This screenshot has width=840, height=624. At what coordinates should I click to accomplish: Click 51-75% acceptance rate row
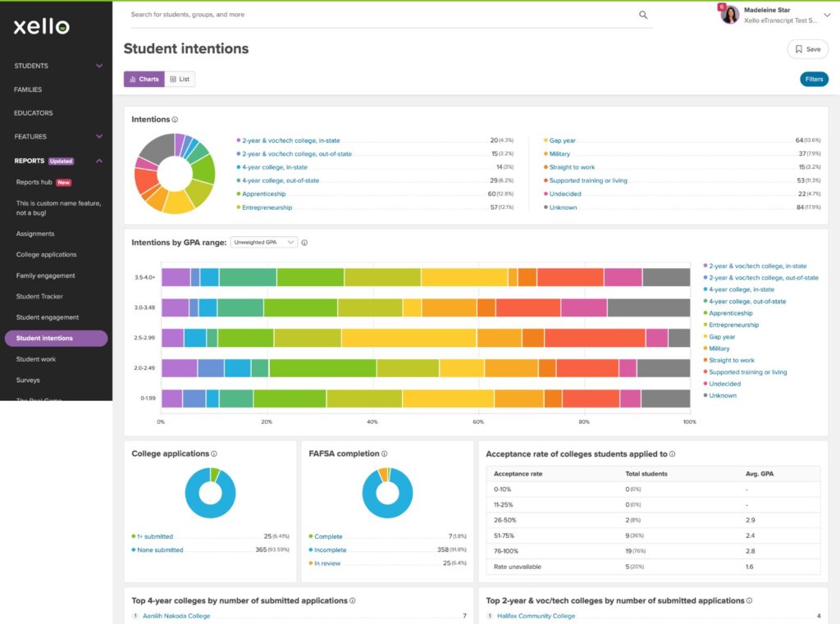tap(653, 535)
